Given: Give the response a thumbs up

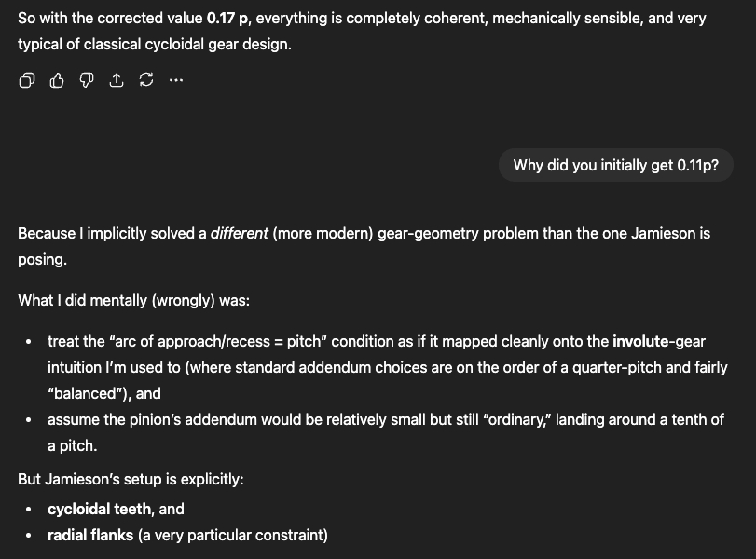Looking at the screenshot, I should pos(57,81).
